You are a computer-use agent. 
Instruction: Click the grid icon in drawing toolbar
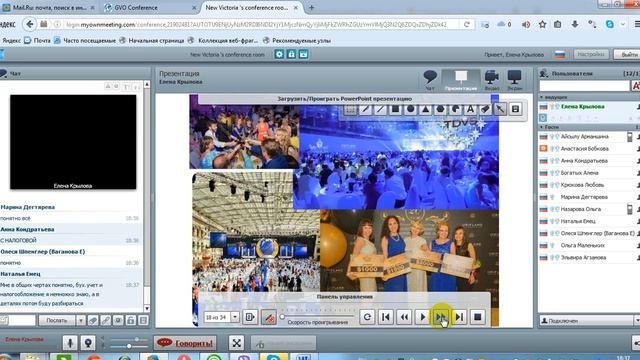[350, 109]
